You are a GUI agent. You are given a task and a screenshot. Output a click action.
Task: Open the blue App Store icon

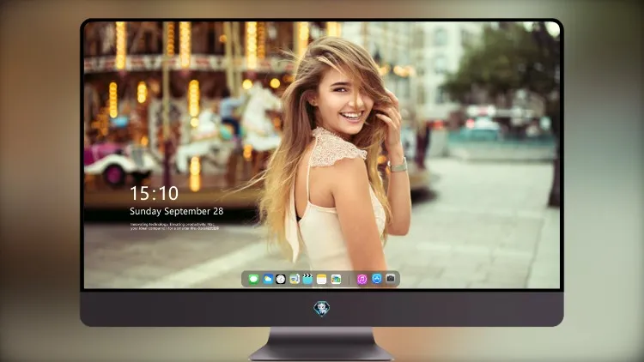(377, 279)
